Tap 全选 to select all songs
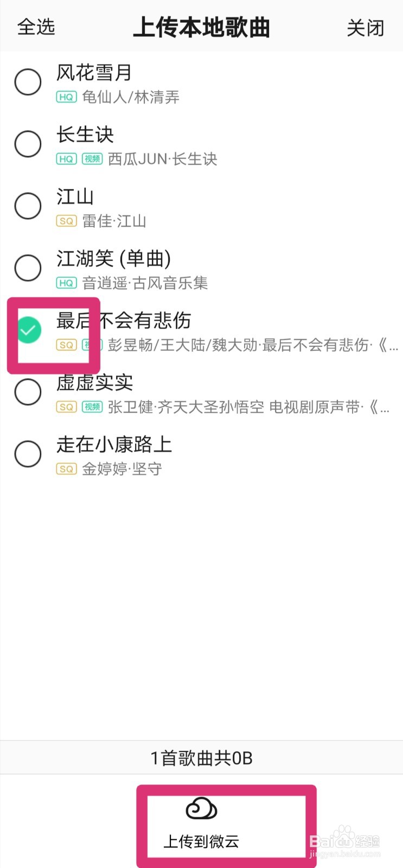 (36, 27)
